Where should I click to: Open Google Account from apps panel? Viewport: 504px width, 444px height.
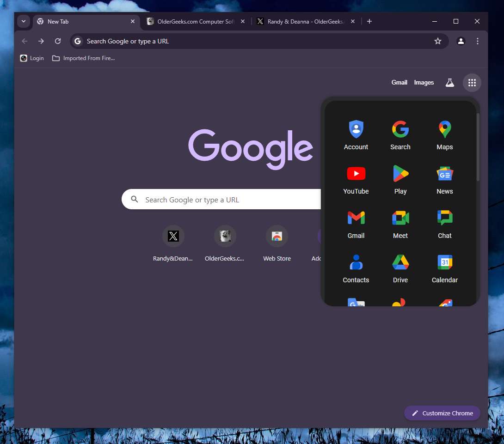(356, 135)
